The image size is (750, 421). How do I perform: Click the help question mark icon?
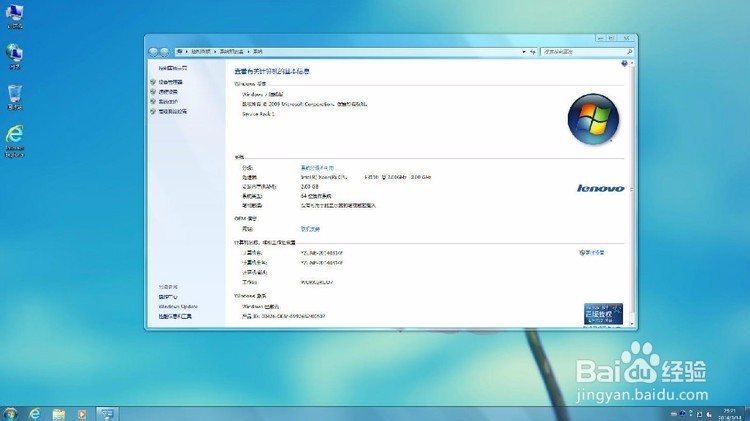click(x=624, y=64)
